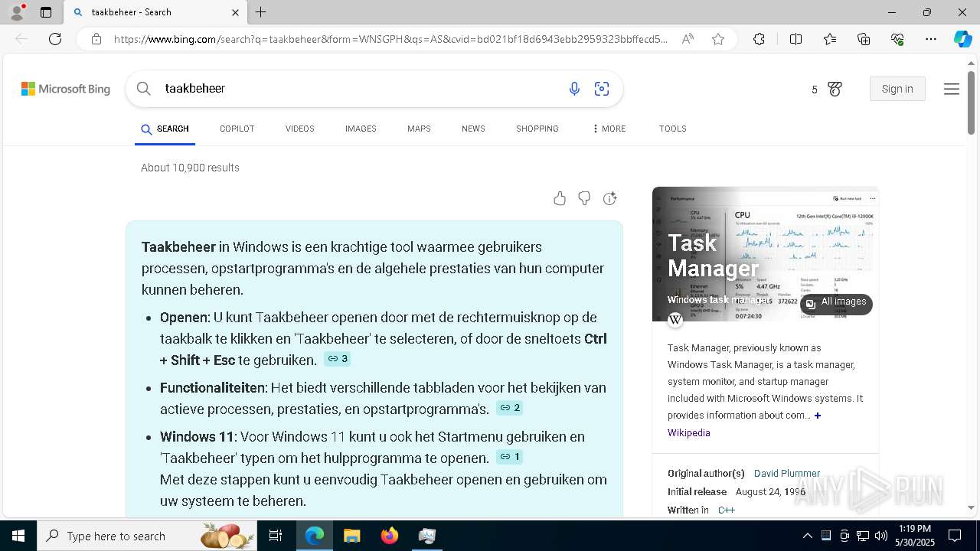Like the answer with thumbs up
This screenshot has height=551, width=980.
coord(560,199)
